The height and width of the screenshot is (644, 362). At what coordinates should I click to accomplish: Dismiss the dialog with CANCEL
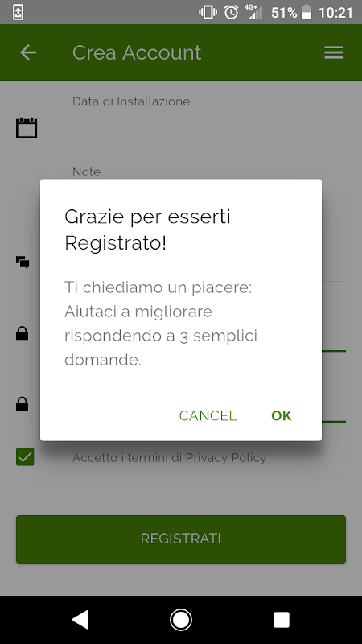click(x=208, y=415)
